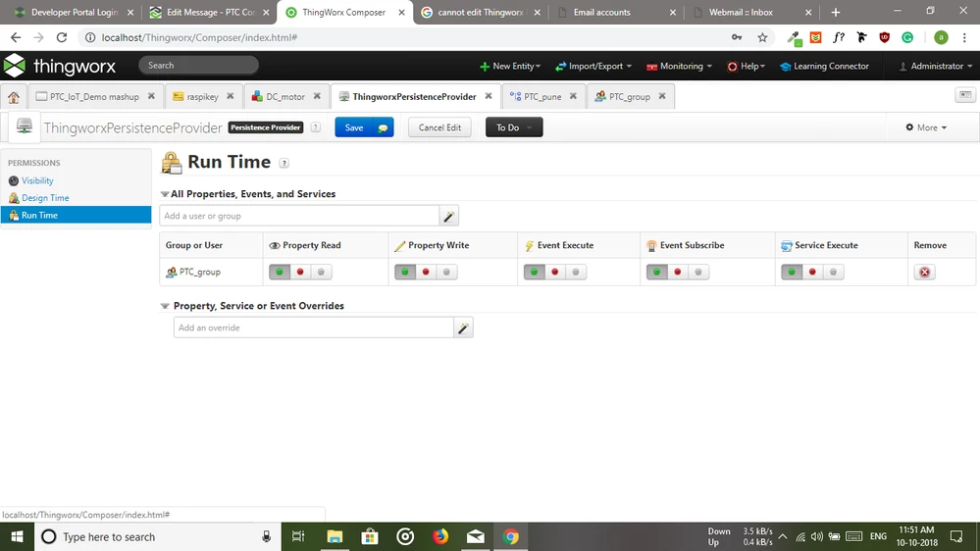The height and width of the screenshot is (551, 980).
Task: Open the To Do dropdown
Action: 514,127
